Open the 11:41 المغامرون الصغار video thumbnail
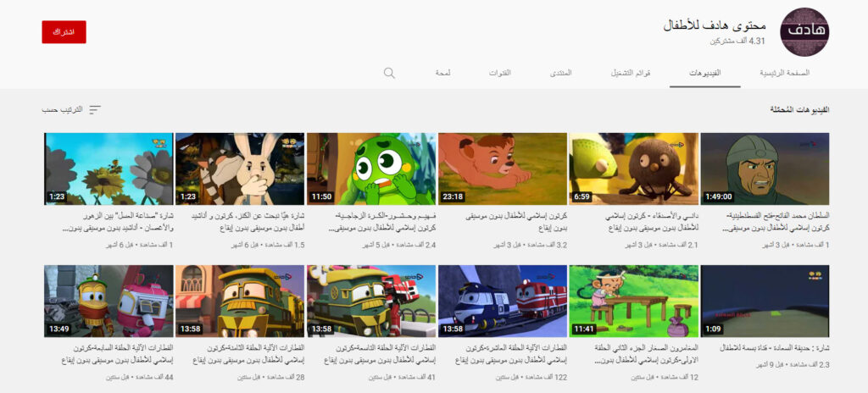This screenshot has width=868, height=393. (x=633, y=301)
